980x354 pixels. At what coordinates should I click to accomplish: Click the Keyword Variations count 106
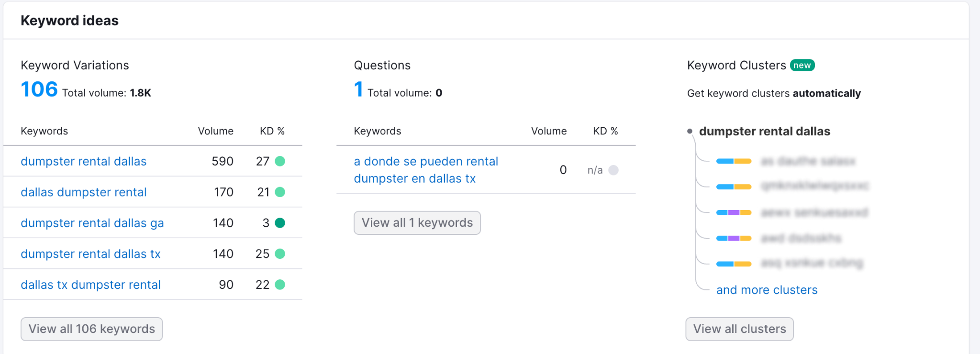(x=39, y=89)
